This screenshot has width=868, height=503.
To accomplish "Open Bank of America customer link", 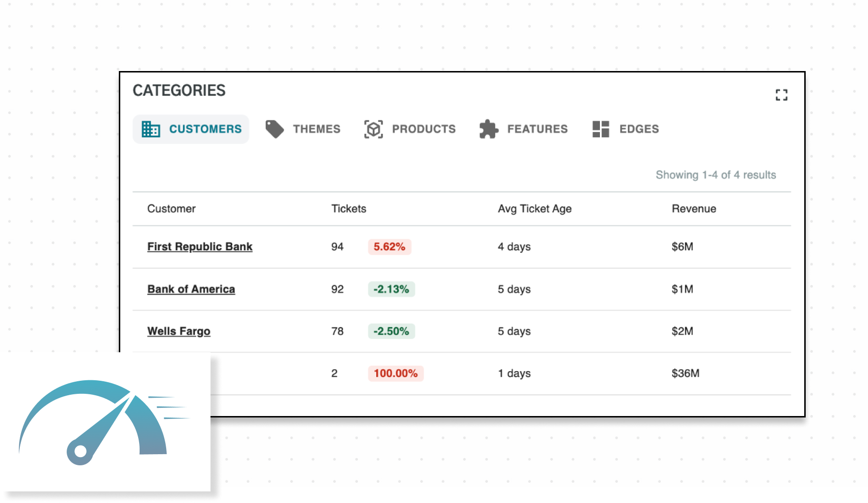I will pyautogui.click(x=191, y=289).
